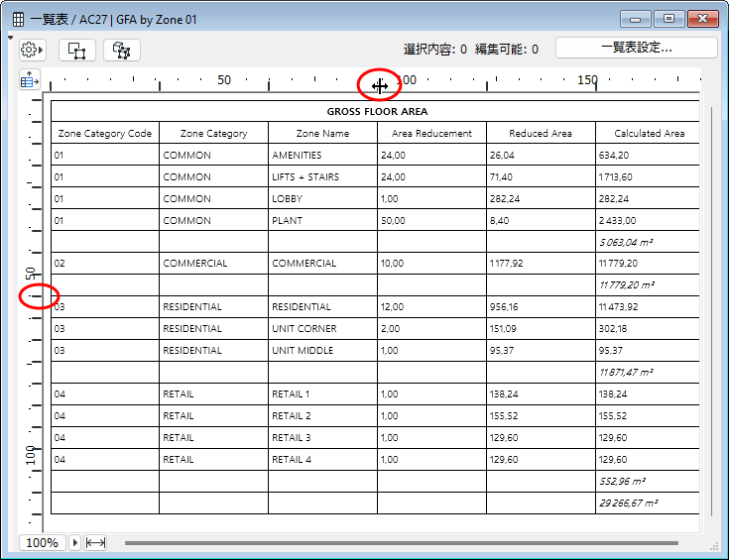
Task: Click the 12,00 area reducement cell
Action: click(x=431, y=306)
